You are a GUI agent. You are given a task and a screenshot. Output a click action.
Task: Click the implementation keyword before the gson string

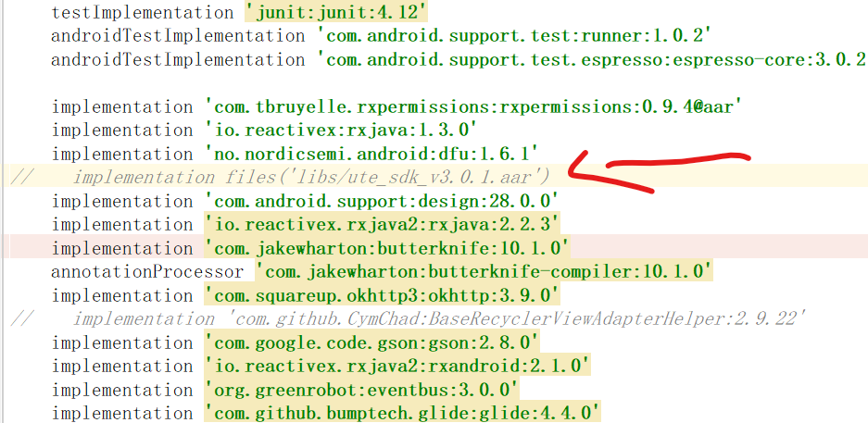click(x=122, y=342)
